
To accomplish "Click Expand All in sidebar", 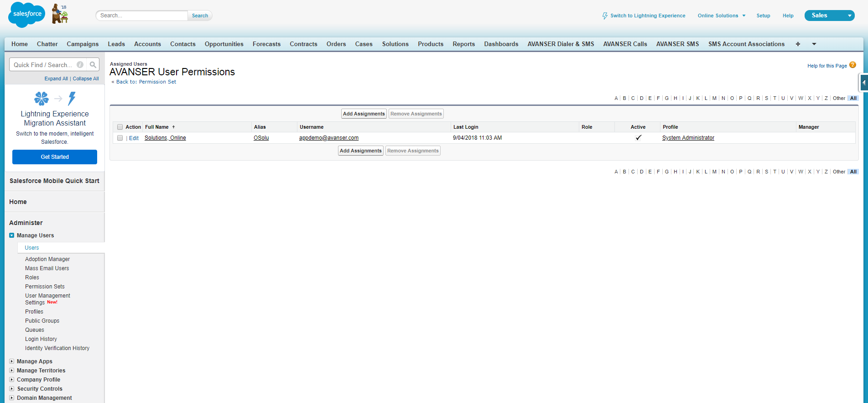I will tap(56, 79).
